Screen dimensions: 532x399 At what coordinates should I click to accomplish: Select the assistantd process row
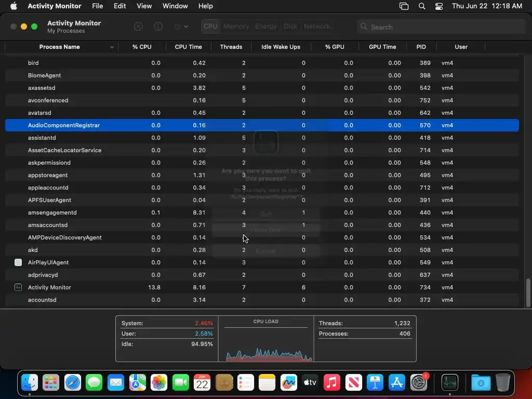(x=262, y=138)
